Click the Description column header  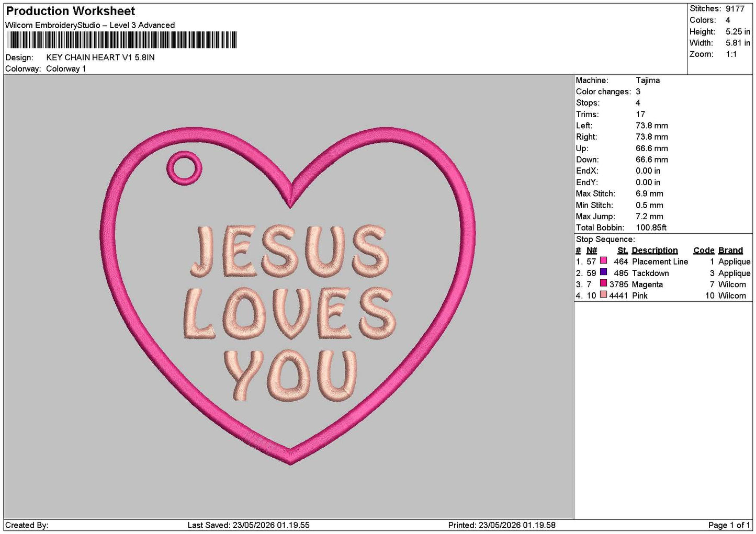click(x=655, y=251)
